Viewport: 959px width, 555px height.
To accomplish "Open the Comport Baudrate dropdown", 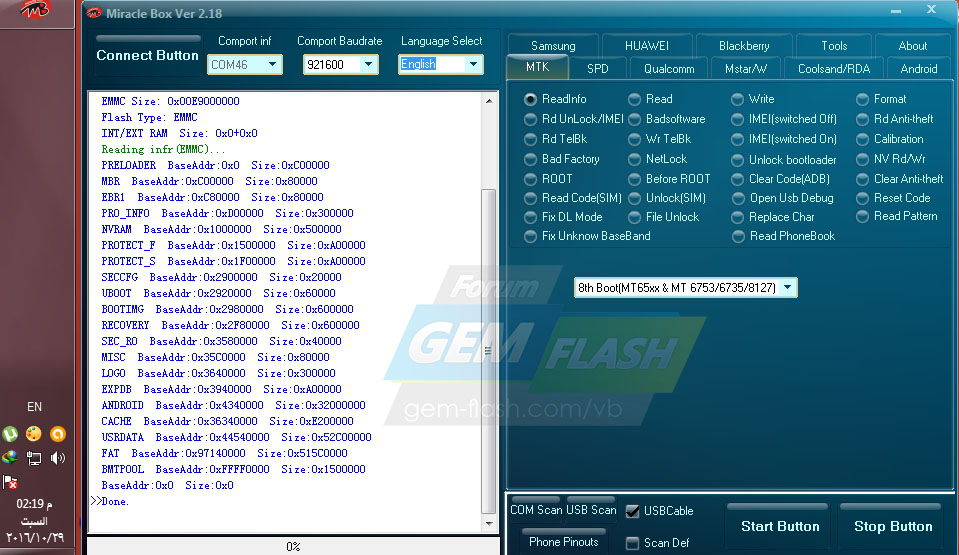I will [x=341, y=64].
